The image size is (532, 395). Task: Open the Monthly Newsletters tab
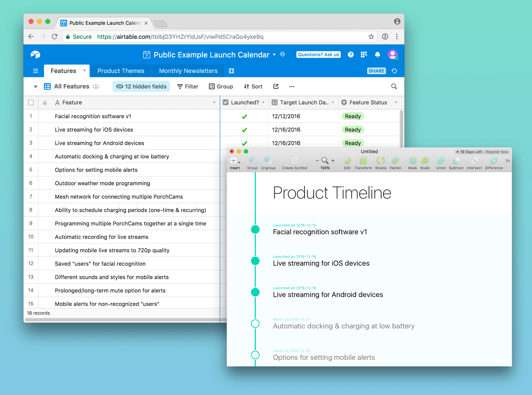point(188,71)
